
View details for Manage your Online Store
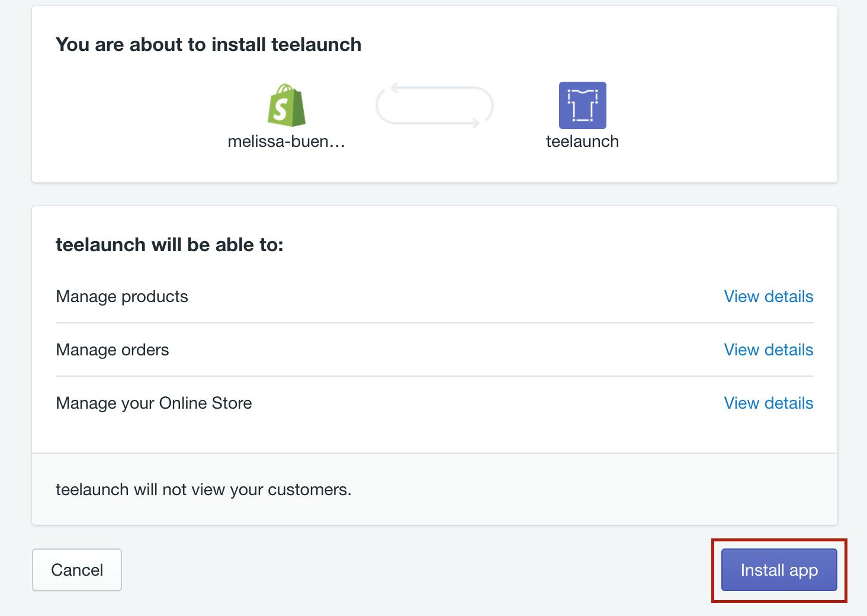769,403
